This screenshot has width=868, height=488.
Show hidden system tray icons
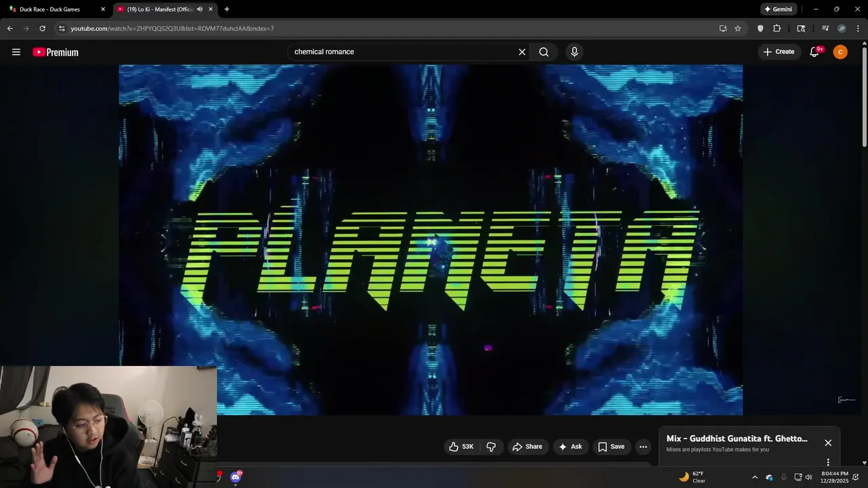coord(755,477)
